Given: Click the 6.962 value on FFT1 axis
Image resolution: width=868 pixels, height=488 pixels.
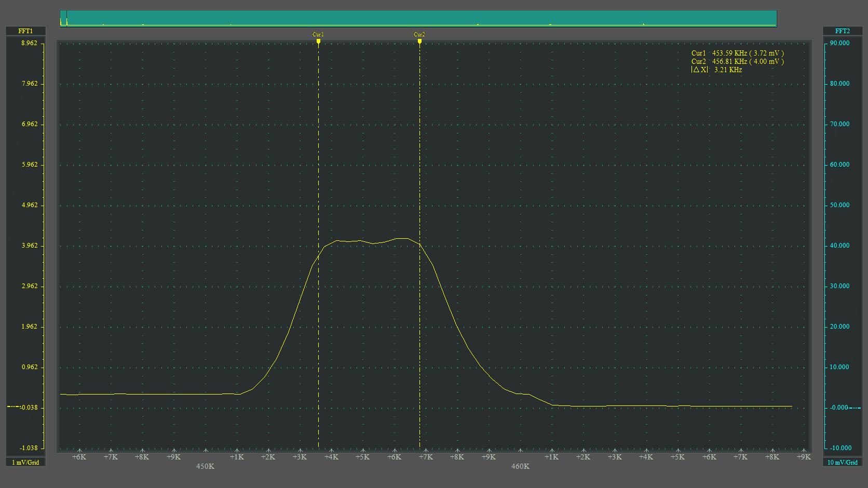Looking at the screenshot, I should [x=29, y=124].
